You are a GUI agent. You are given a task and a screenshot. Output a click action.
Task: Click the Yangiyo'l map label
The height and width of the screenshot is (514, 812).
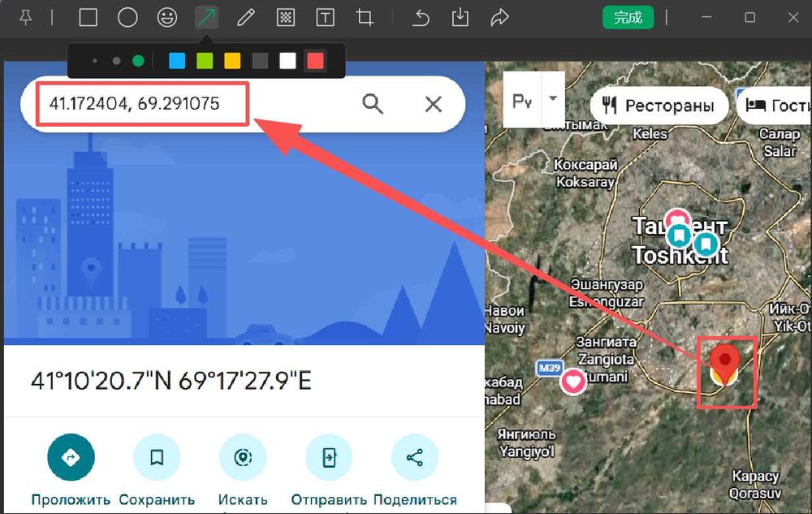click(x=526, y=452)
